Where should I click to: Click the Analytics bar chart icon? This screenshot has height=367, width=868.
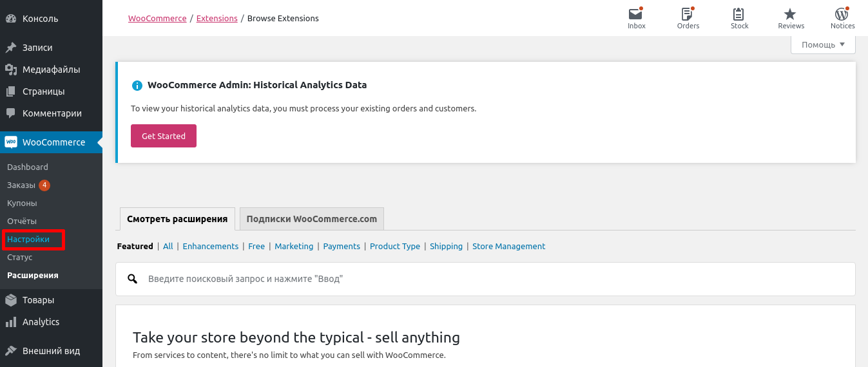[11, 322]
